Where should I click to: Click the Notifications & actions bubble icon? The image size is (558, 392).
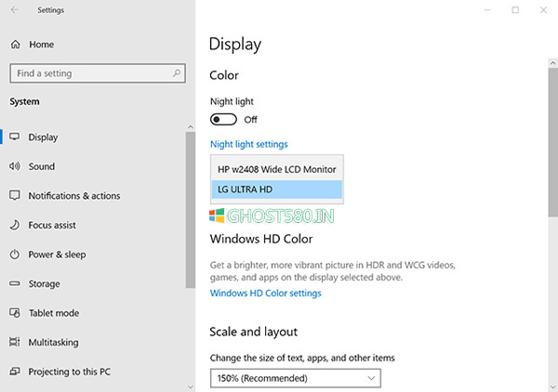[15, 195]
